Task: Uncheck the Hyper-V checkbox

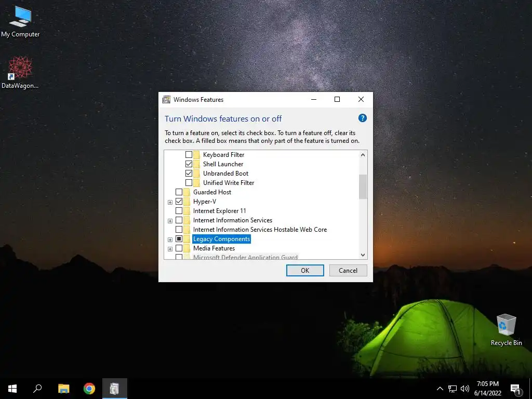Action: [x=179, y=202]
